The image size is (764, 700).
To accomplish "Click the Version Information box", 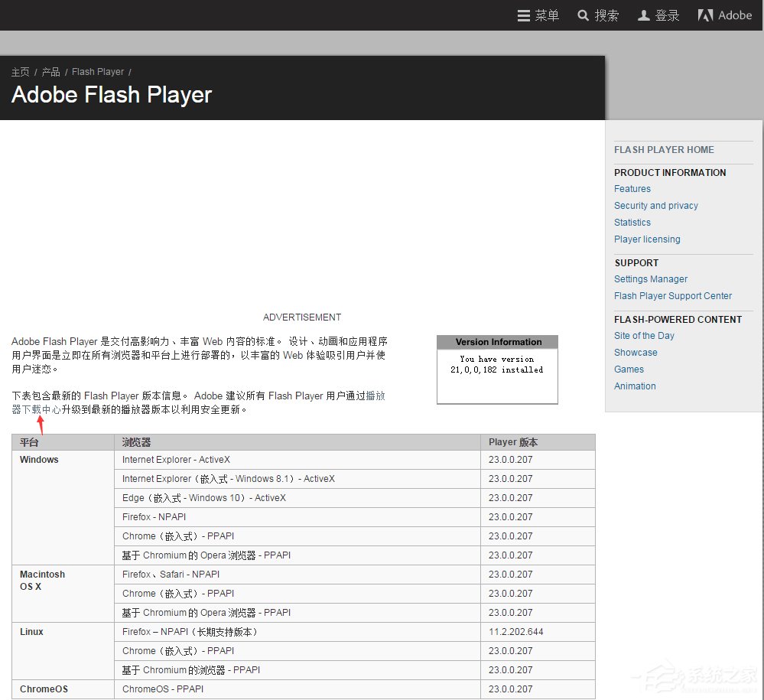I will 497,367.
